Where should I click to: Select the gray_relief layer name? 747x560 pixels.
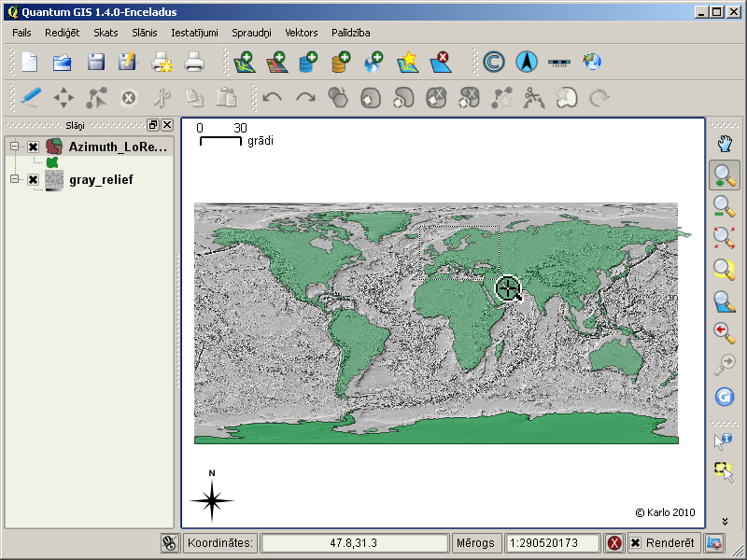point(101,179)
